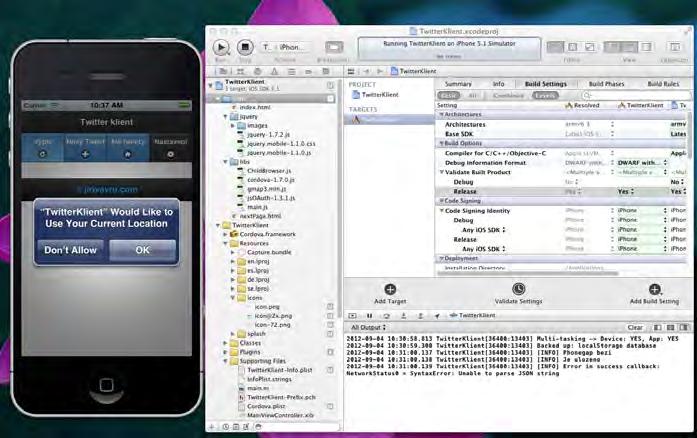697x438 pixels.
Task: Open the All Output console filter
Action: click(369, 327)
